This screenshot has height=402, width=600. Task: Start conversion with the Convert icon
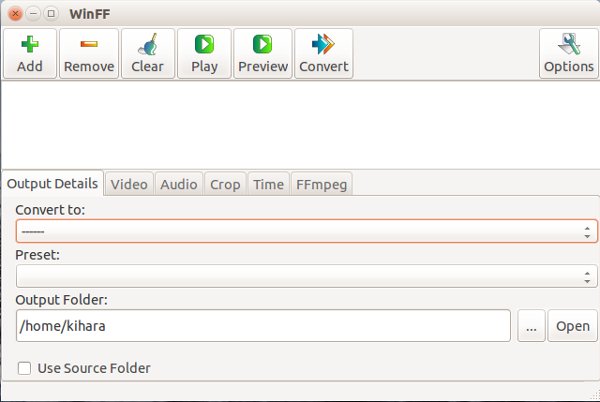click(323, 53)
